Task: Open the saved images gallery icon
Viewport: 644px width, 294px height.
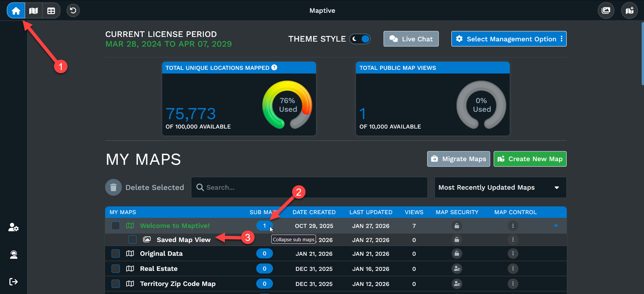Action: click(606, 10)
